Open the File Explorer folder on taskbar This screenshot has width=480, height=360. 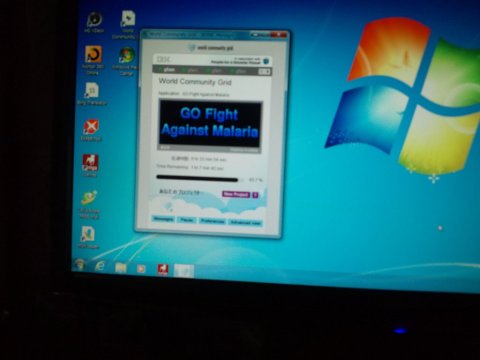121,268
